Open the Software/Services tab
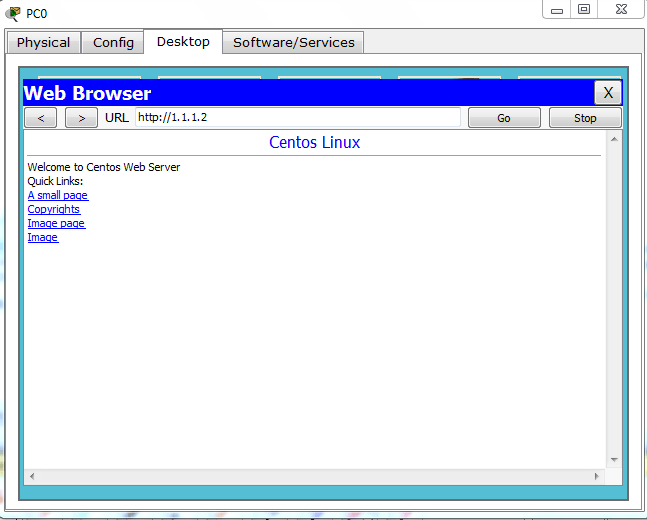This screenshot has height=520, width=647. pyautogui.click(x=293, y=42)
